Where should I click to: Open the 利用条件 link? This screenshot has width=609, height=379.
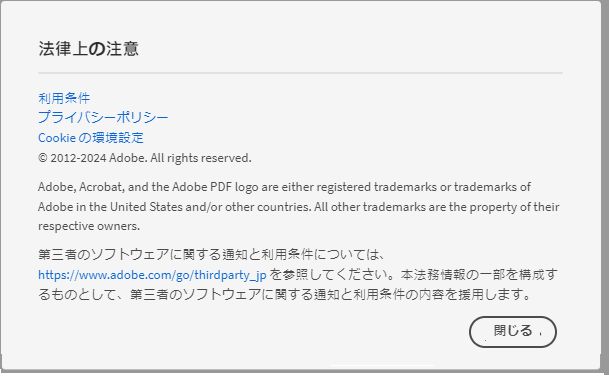click(x=64, y=98)
